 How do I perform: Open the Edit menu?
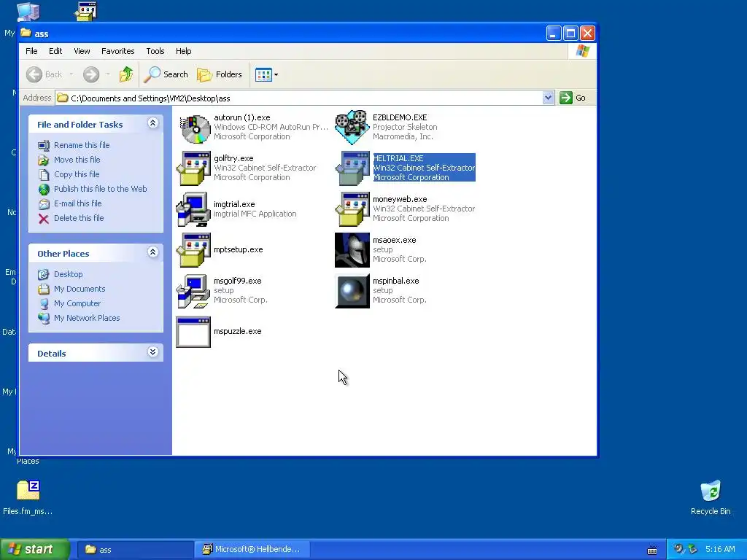click(55, 51)
